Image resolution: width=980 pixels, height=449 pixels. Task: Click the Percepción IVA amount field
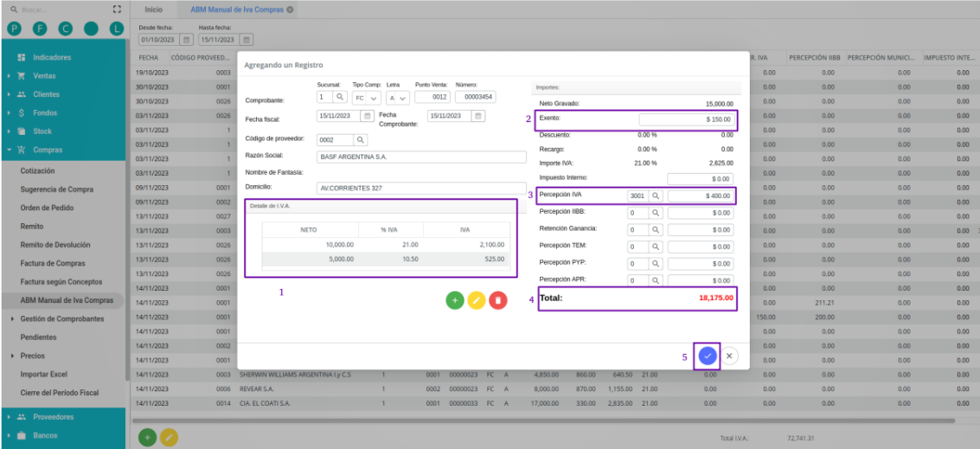coord(701,196)
